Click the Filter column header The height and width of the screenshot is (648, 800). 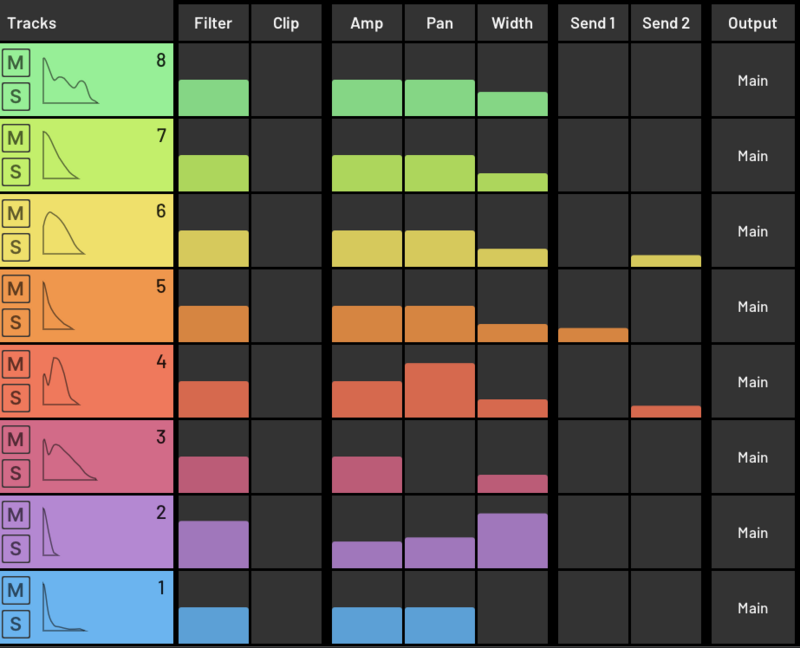point(213,23)
